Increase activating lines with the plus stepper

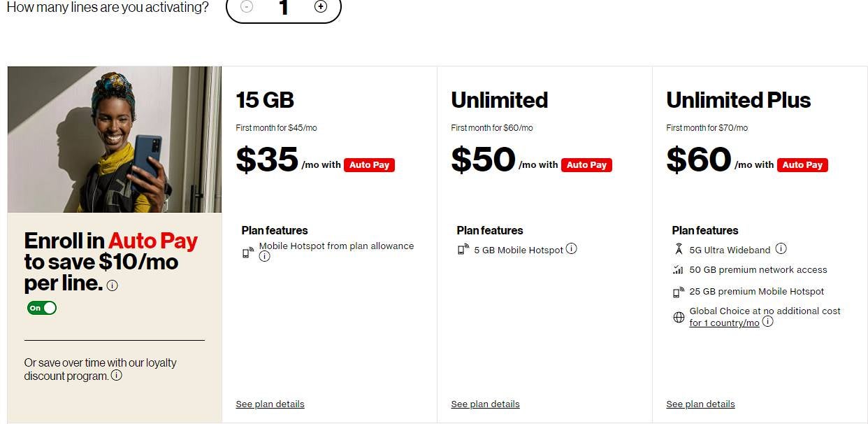point(321,7)
